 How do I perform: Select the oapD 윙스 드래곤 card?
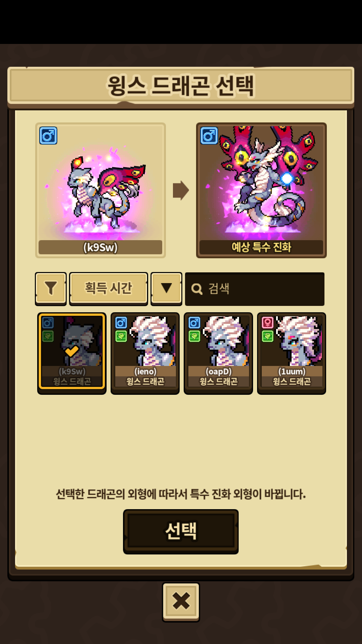218,353
